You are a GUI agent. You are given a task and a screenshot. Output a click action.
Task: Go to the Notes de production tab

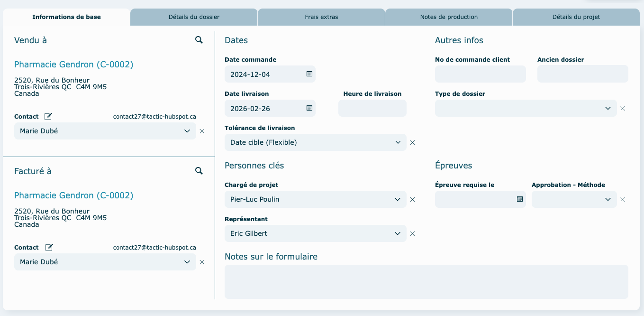[449, 17]
